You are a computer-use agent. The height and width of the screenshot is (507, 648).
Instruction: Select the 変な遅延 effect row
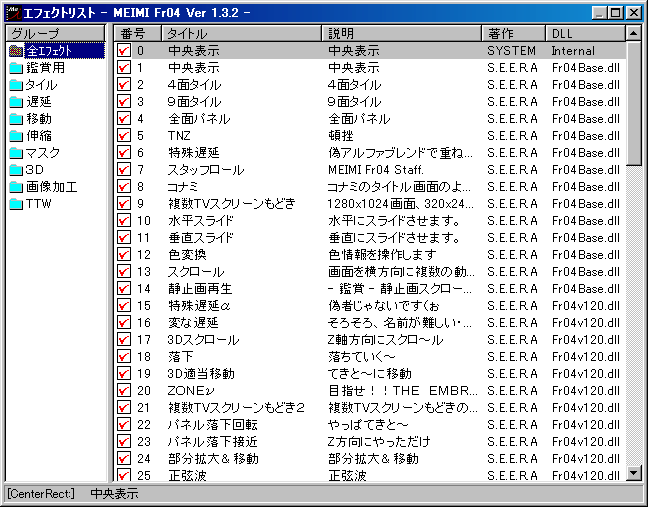[370, 323]
